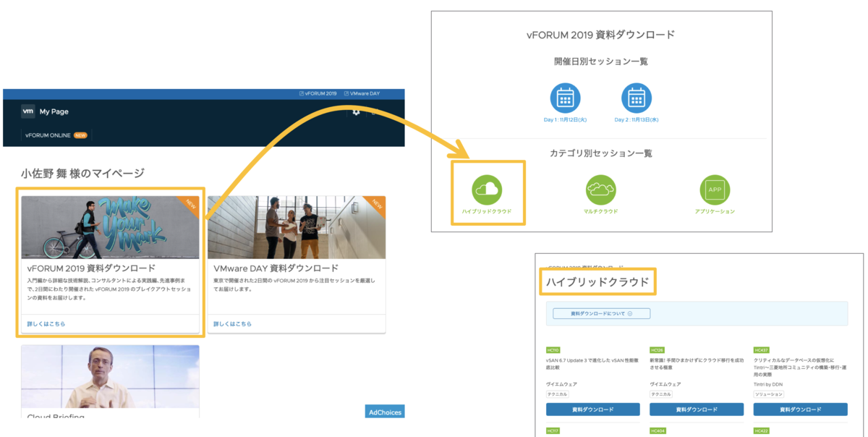Viewport: 868px width, 437px height.
Task: Click the テクニカル tag under HC110
Action: (x=557, y=394)
